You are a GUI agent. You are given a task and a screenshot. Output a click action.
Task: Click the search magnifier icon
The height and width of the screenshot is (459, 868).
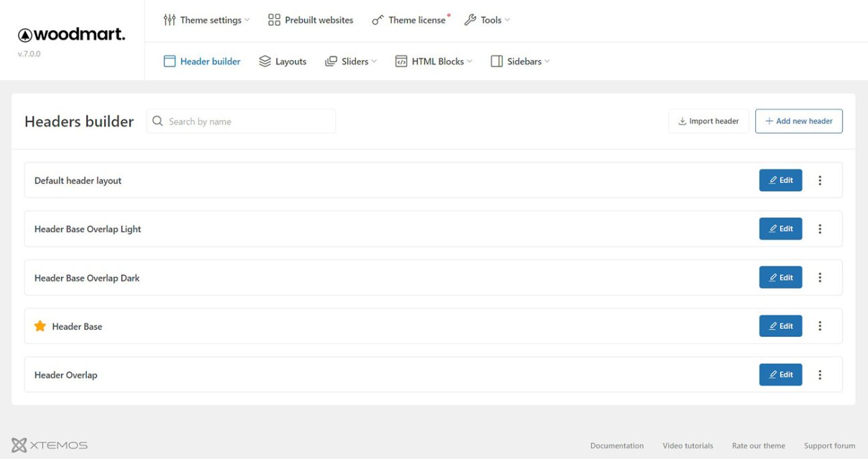tap(158, 121)
